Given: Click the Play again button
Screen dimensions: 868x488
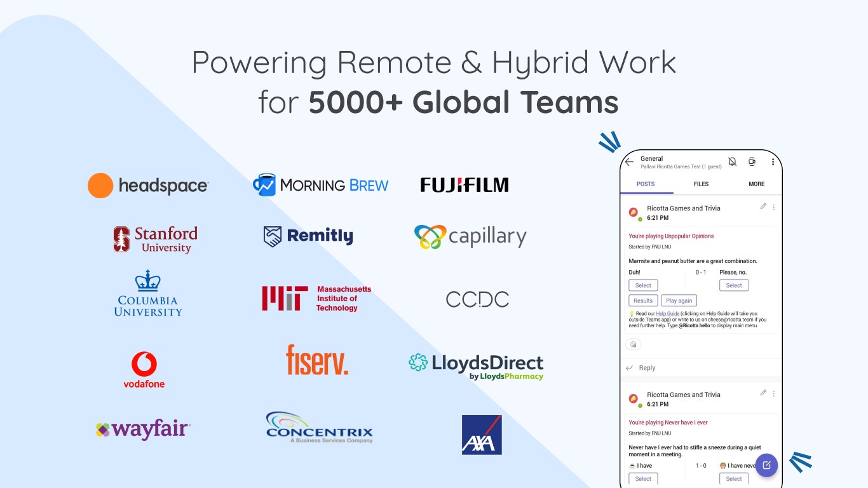Looking at the screenshot, I should click(x=679, y=301).
